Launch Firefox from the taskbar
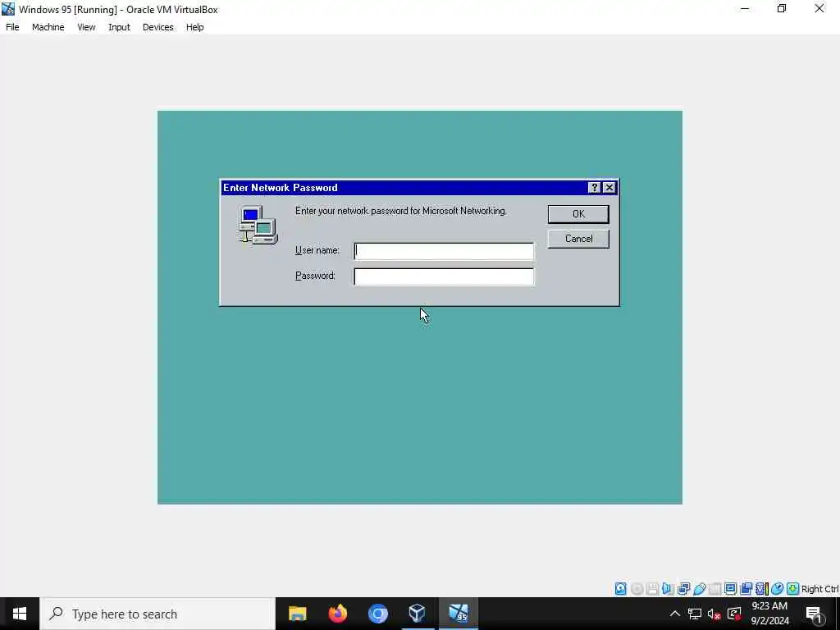Screen dimensions: 840x630 click(x=337, y=614)
